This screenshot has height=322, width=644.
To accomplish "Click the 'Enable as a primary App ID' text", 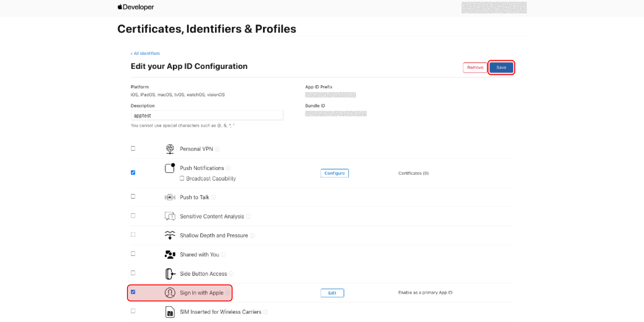I will [x=425, y=293].
